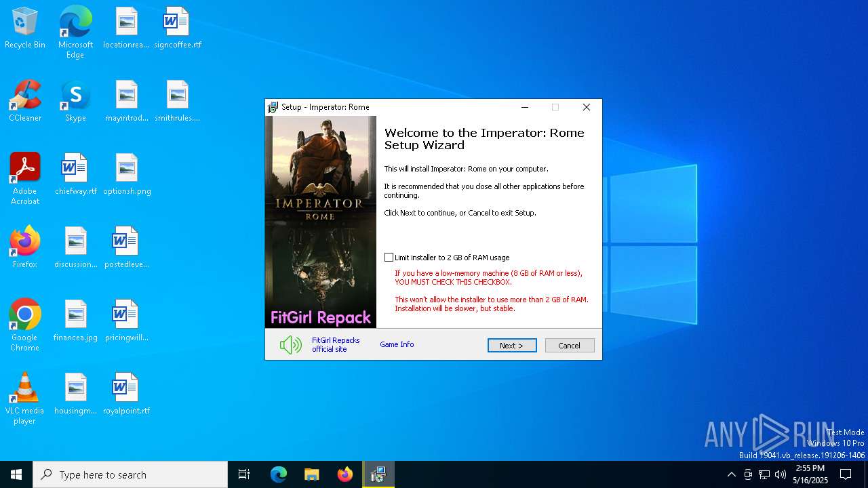
Task: Open File Explorer from taskbar
Action: (311, 474)
